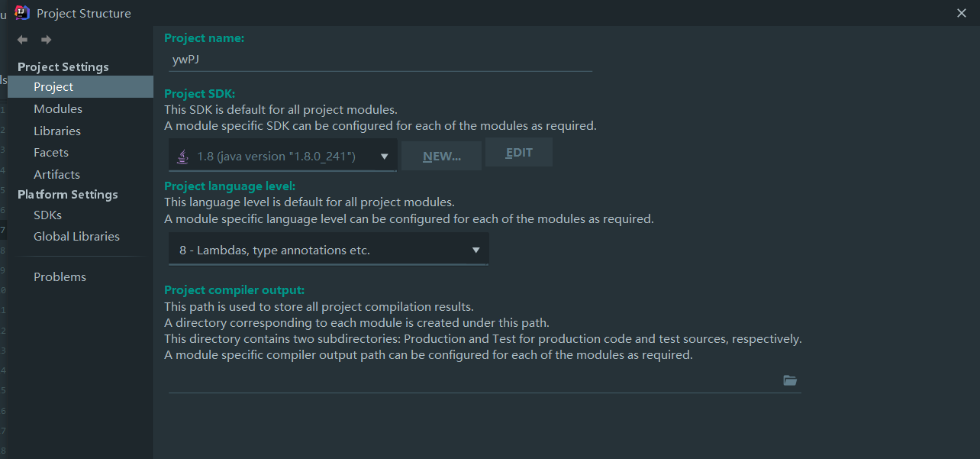Image resolution: width=980 pixels, height=459 pixels.
Task: Click the Project language level: label
Action: pyautogui.click(x=230, y=186)
